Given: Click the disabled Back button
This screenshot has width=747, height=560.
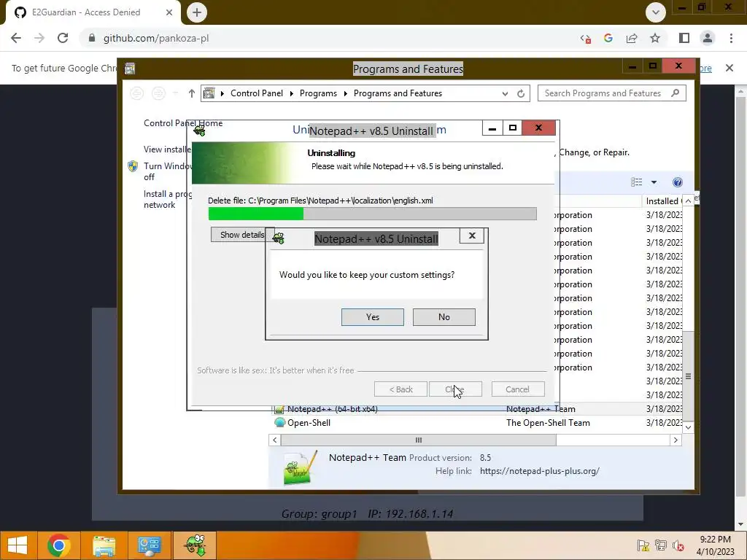Looking at the screenshot, I should (400, 389).
